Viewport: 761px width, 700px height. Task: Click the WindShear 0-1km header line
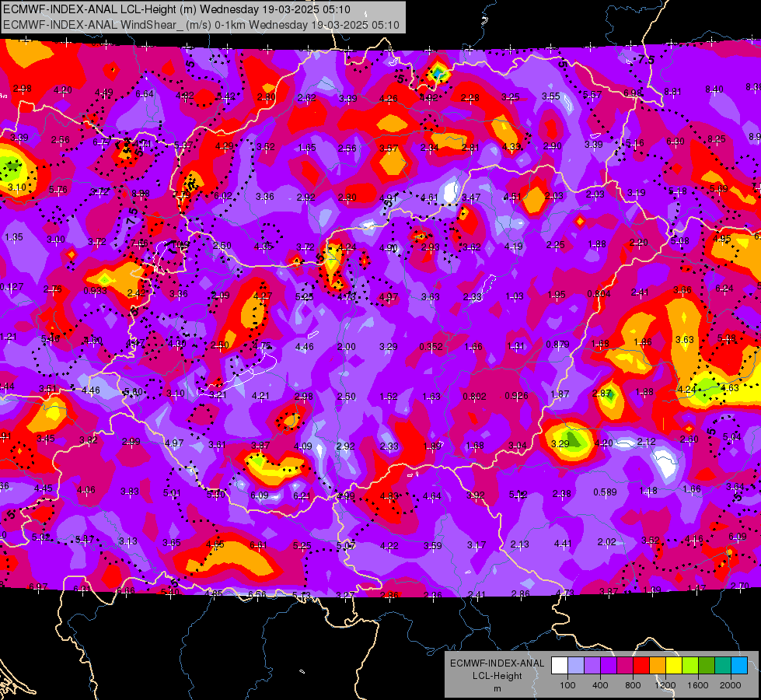(x=201, y=25)
